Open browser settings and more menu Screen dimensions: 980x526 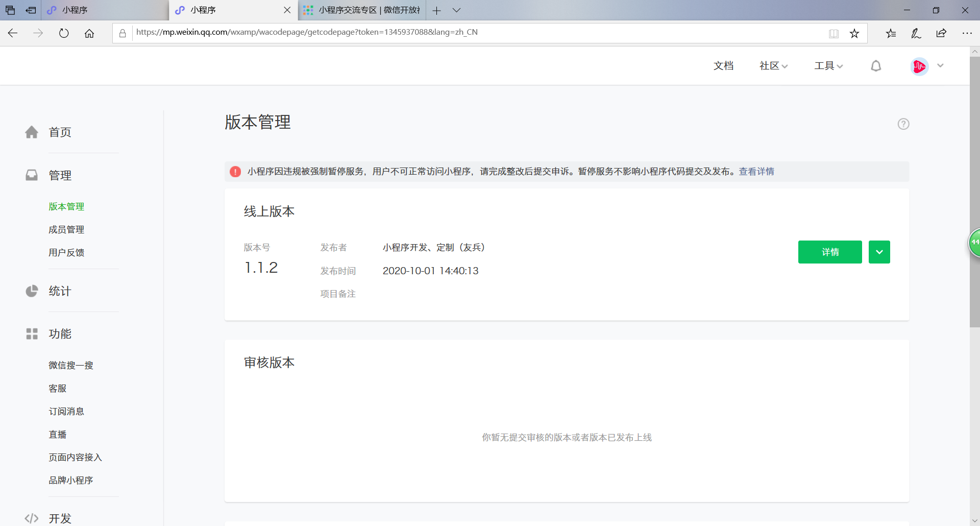tap(967, 33)
